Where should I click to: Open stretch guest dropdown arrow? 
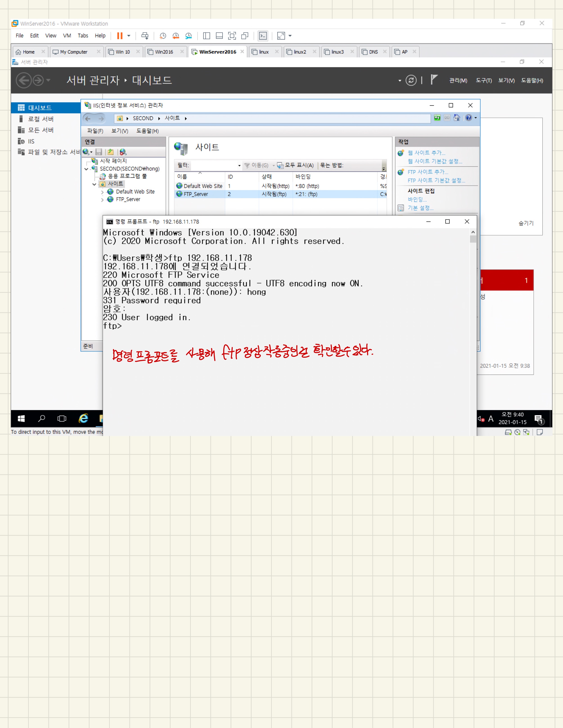pyautogui.click(x=290, y=36)
